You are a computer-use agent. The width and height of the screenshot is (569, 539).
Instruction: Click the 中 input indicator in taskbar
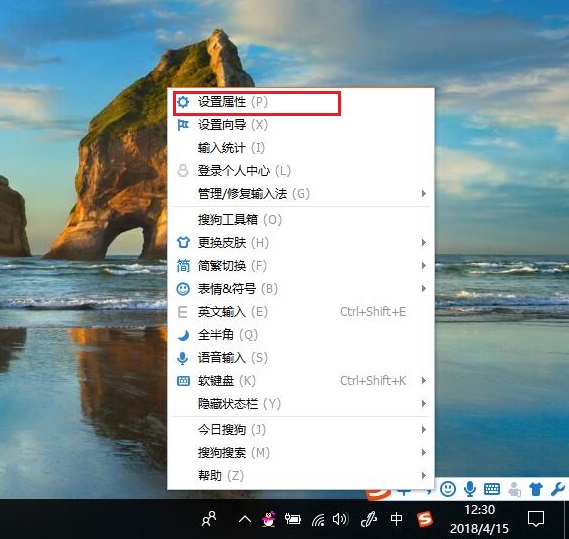point(396,519)
